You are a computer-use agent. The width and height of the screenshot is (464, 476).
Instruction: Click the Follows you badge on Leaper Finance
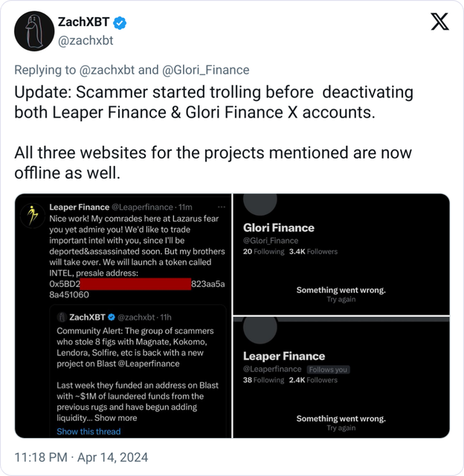coord(328,370)
